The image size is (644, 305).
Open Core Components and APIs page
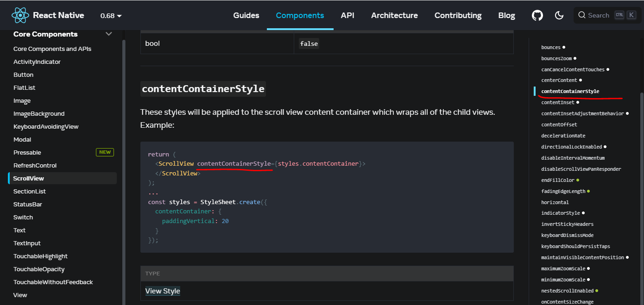(52, 49)
